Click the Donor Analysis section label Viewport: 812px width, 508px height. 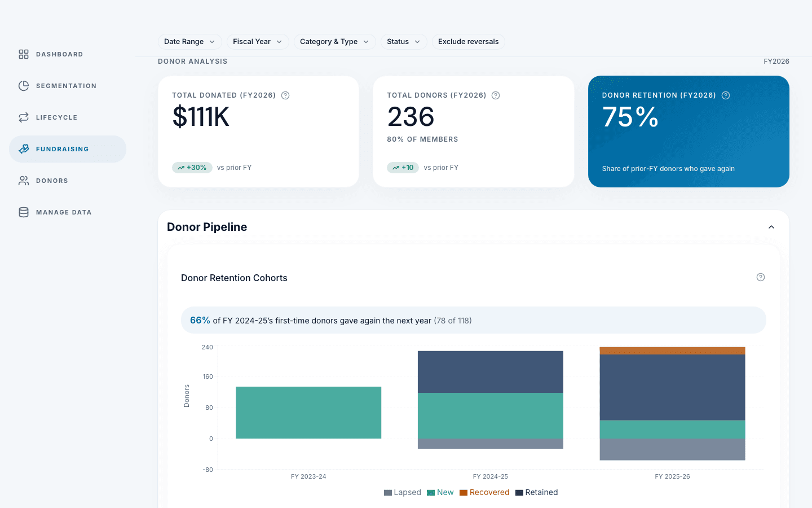[x=193, y=62]
